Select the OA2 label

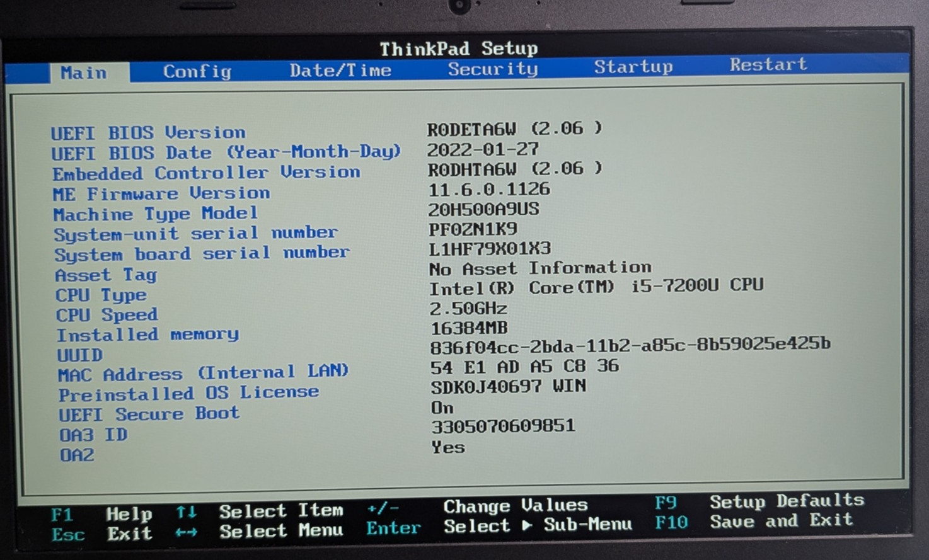point(77,455)
